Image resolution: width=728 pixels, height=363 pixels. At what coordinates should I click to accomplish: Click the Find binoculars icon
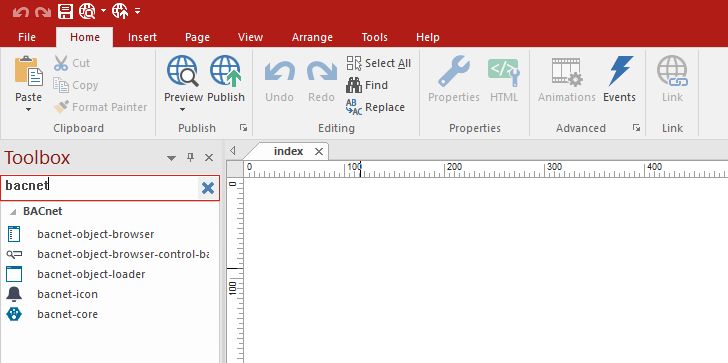coord(354,85)
